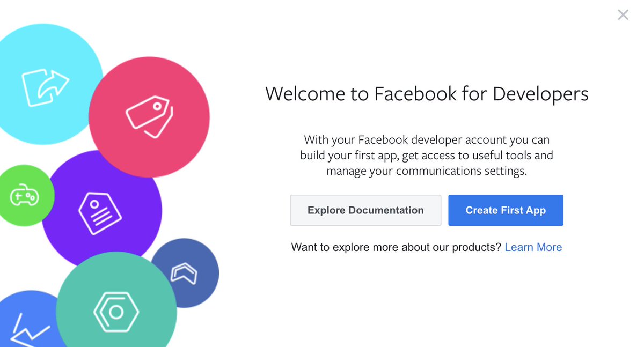Click the Welcome to Facebook for Developers heading
644x347 pixels.
coord(427,94)
